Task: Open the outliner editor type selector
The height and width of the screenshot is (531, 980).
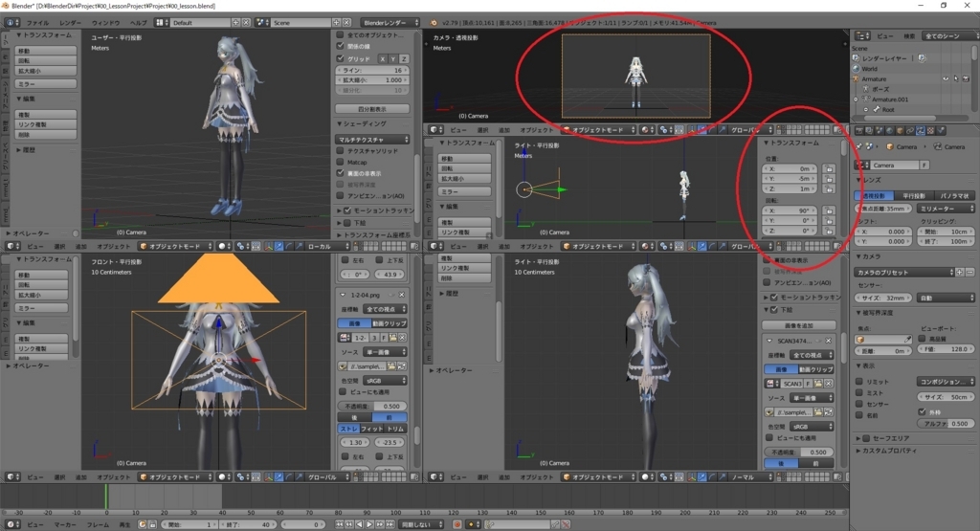Action: click(862, 35)
